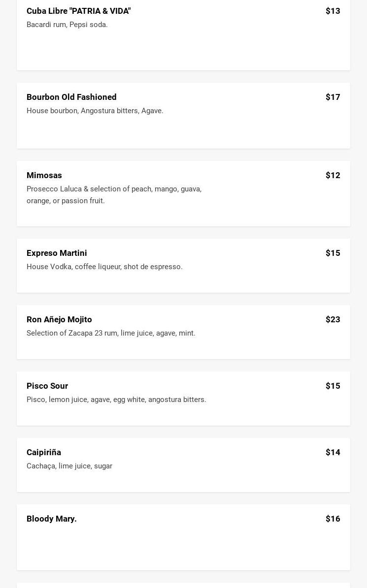Click the House Vodka, coffee liqueur description
Image resolution: width=367 pixels, height=588 pixels.
click(104, 267)
